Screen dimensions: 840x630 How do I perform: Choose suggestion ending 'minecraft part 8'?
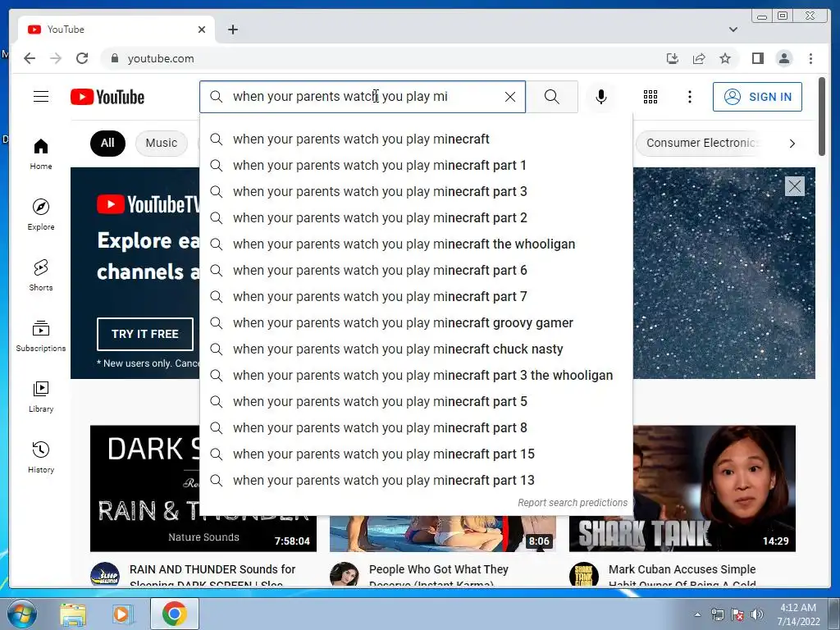point(416,428)
